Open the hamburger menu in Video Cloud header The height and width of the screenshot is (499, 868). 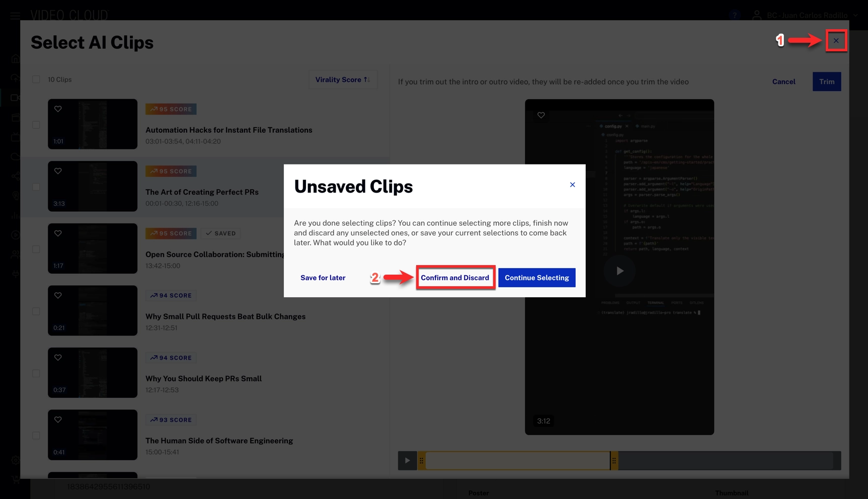pos(15,15)
